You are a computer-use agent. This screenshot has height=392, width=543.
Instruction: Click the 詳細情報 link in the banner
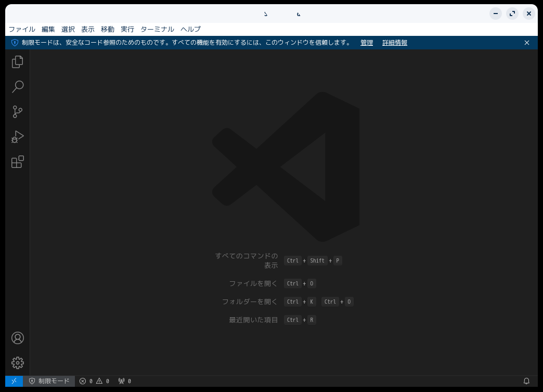point(394,43)
